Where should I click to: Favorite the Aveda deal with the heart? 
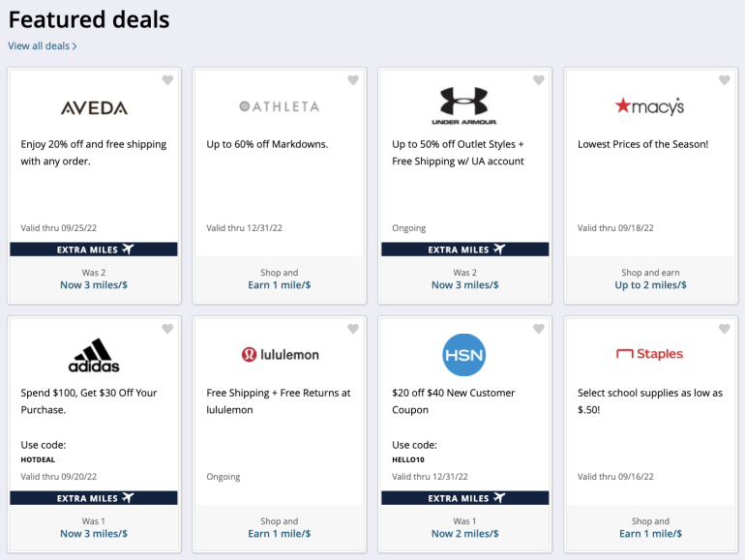click(167, 80)
